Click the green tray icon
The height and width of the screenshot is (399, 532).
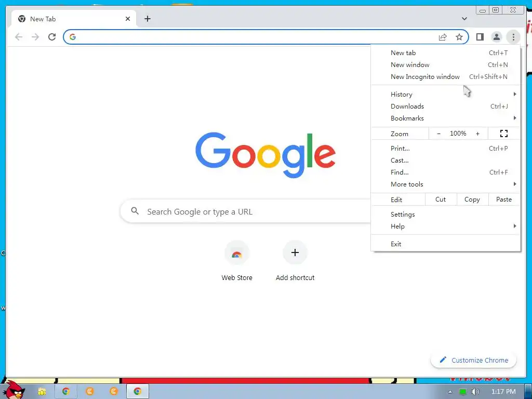click(462, 392)
